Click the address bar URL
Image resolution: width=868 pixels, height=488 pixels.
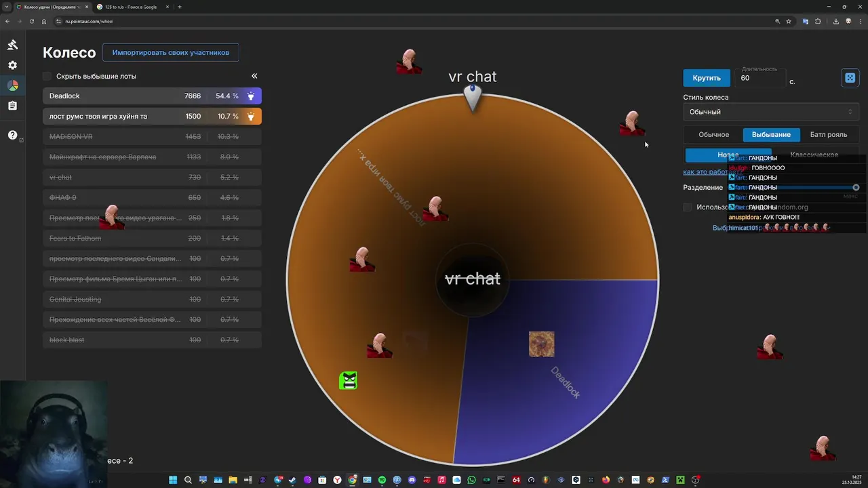pos(90,21)
